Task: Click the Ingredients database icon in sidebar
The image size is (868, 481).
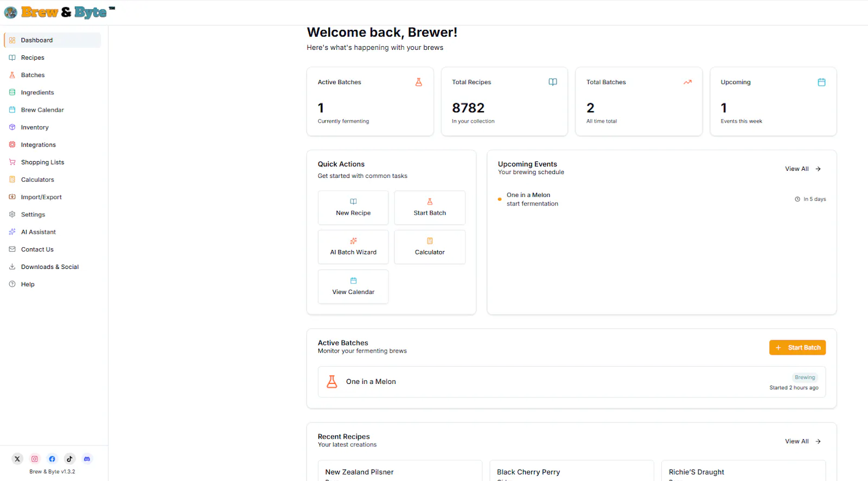Action: (12, 92)
